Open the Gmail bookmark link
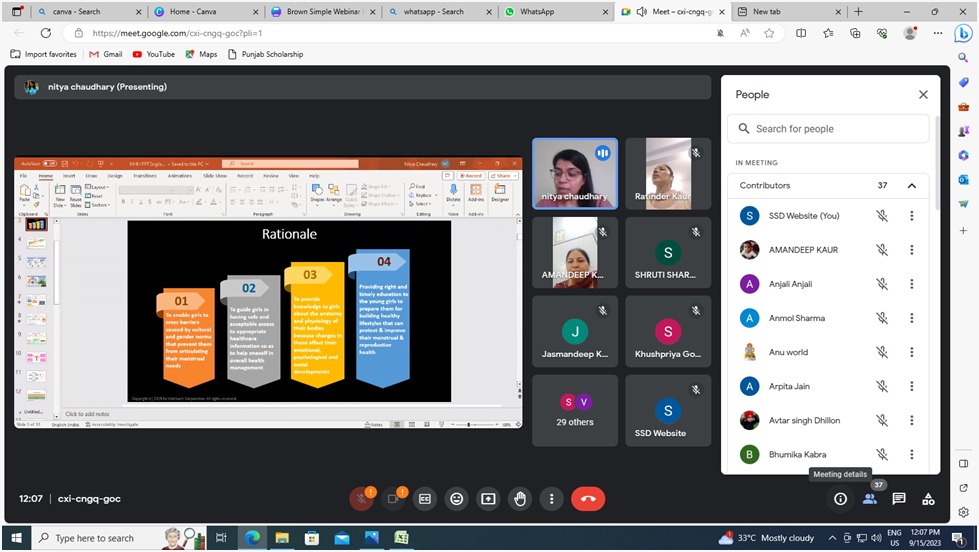 coord(105,54)
